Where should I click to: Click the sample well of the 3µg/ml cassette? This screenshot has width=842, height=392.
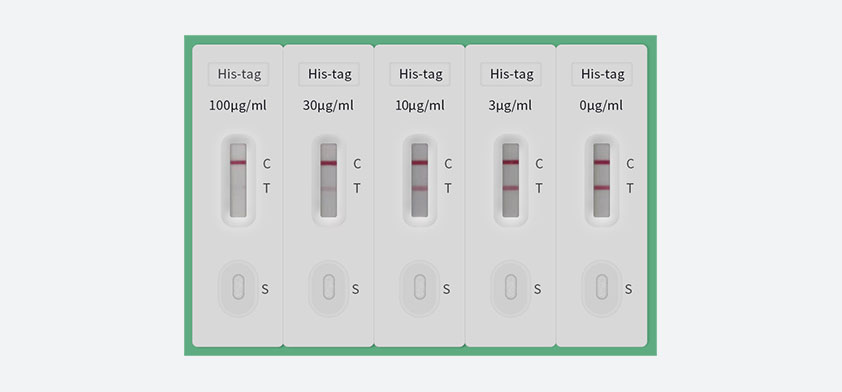511,287
